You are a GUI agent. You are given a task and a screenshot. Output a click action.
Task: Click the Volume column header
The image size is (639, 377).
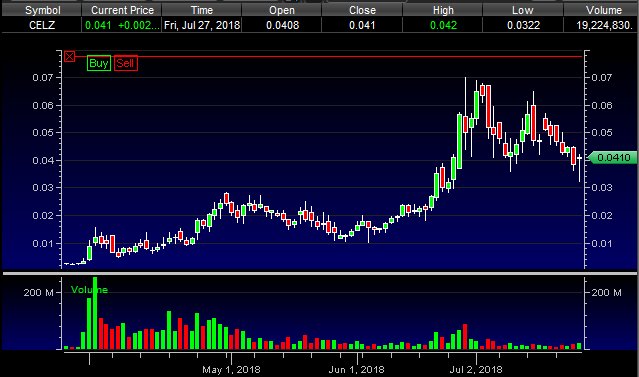[602, 10]
